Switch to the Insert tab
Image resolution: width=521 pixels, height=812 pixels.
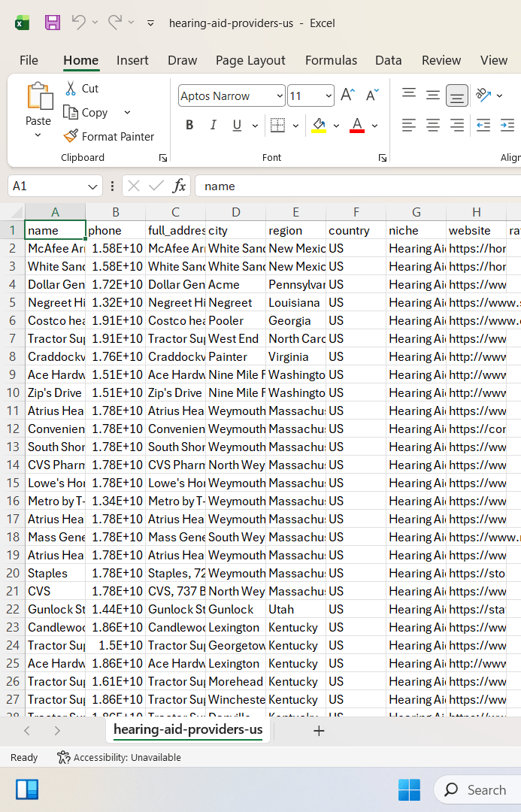pyautogui.click(x=132, y=61)
